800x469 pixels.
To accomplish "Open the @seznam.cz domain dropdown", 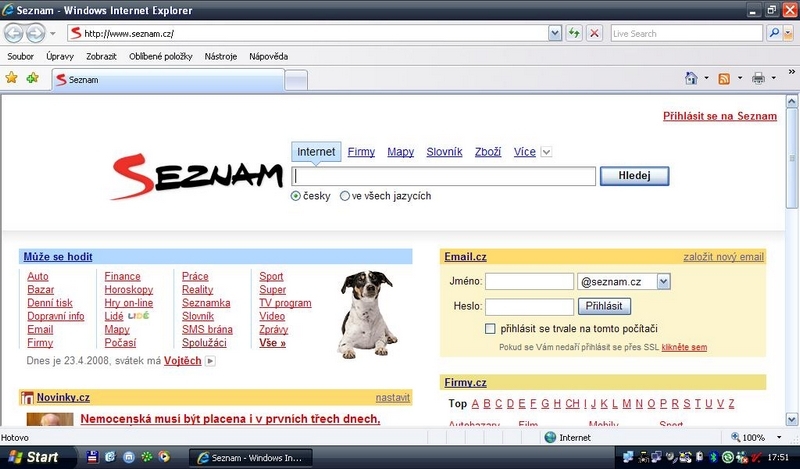I will pyautogui.click(x=664, y=282).
